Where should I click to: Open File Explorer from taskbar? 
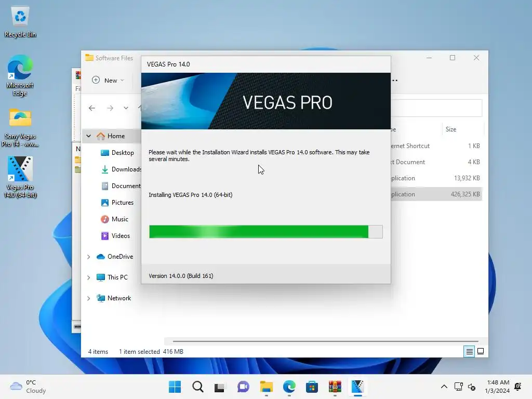267,387
